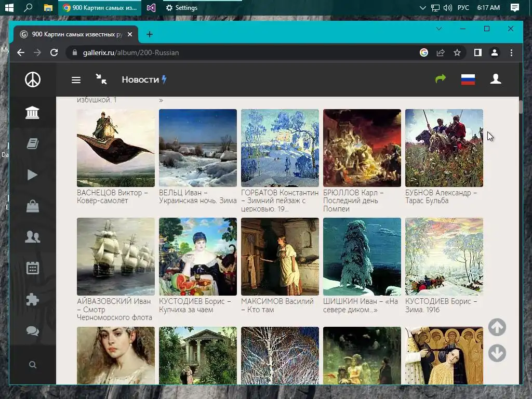Close the 900 Картин browser tab

tap(130, 34)
